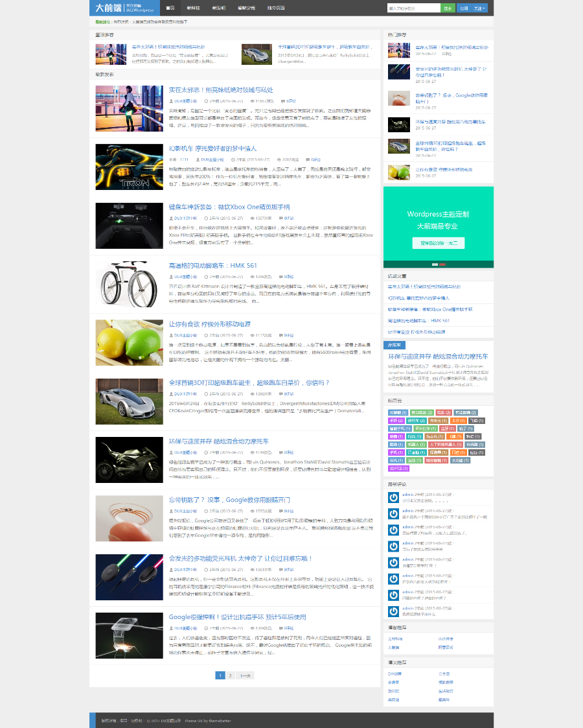583x728 pixels.
Task: Click the HMK 561 bicycle thumbnail
Action: (130, 284)
